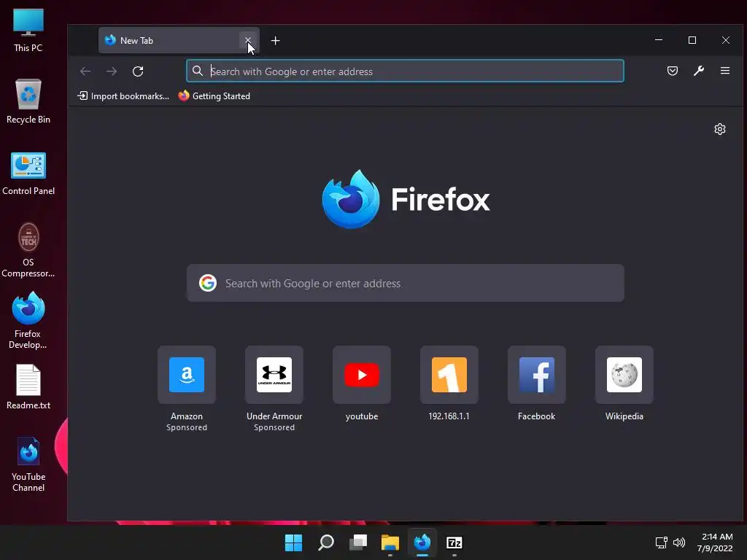747x560 pixels.
Task: Open the Windows Start menu
Action: (x=293, y=542)
